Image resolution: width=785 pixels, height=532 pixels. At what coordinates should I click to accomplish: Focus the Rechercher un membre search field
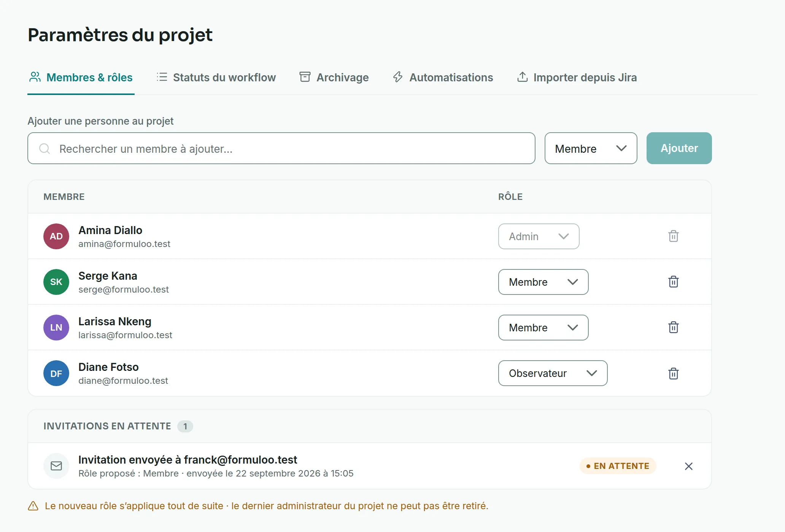coord(281,148)
